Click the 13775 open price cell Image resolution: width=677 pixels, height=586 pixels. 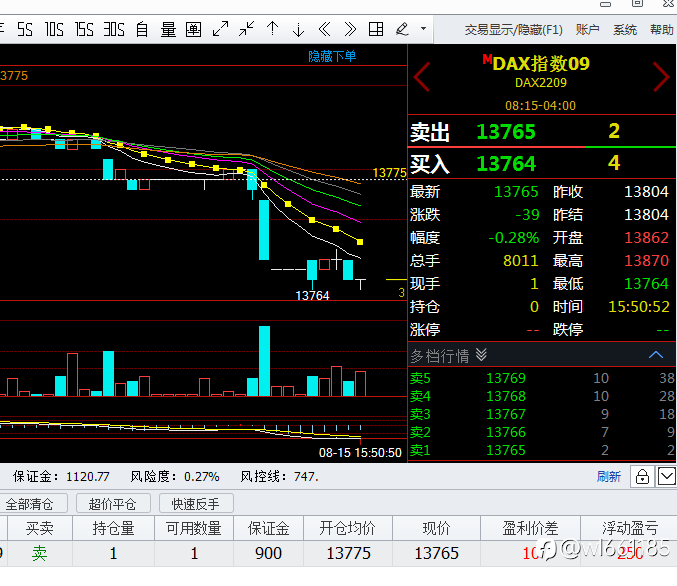[x=348, y=553]
